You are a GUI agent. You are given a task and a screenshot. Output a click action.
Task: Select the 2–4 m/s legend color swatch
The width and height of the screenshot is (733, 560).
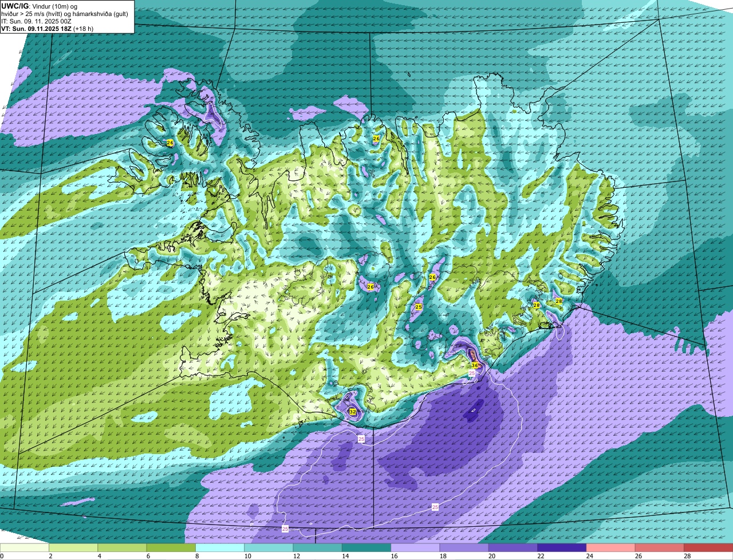73,547
